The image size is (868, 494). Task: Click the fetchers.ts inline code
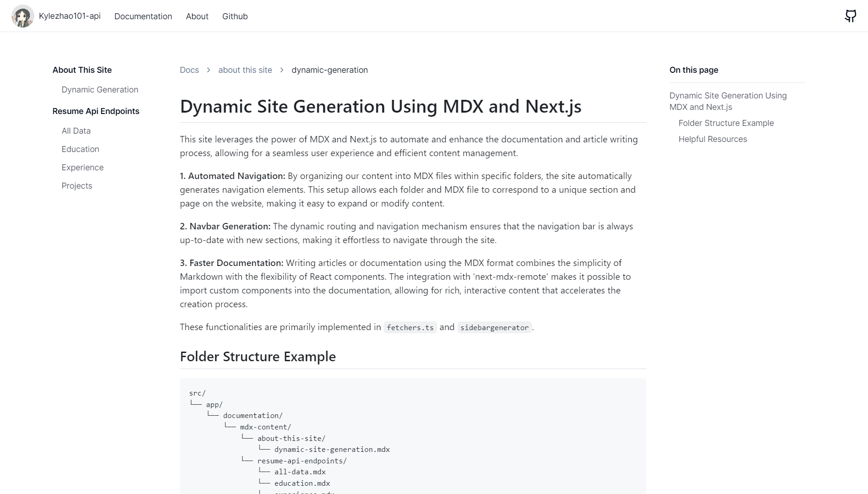point(410,327)
